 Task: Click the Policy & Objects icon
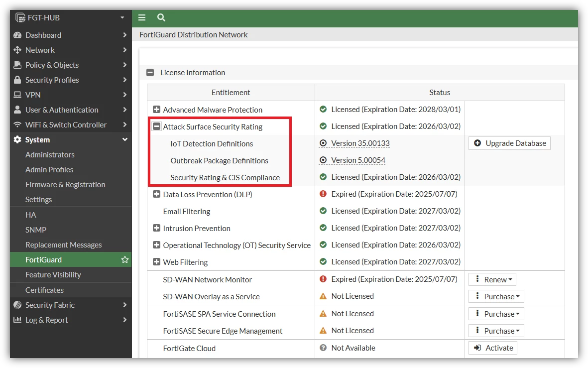(17, 65)
